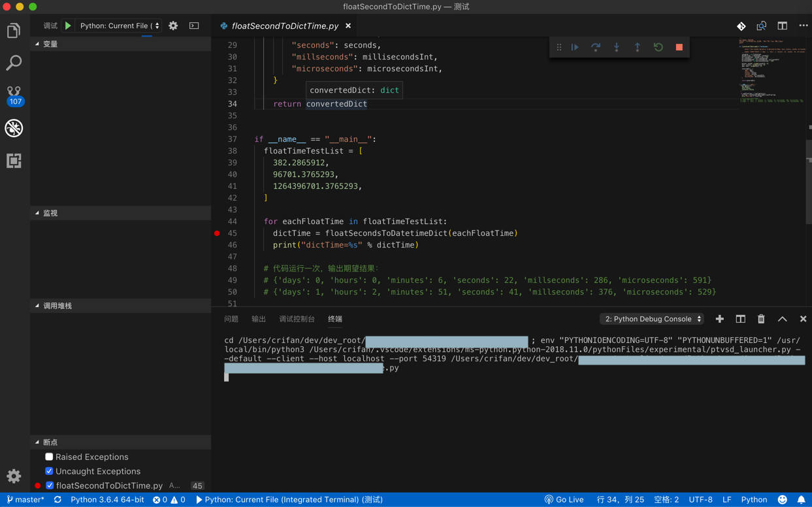Open the Explorer view in activity bar
Screen dimensions: 812x507
coord(14,31)
